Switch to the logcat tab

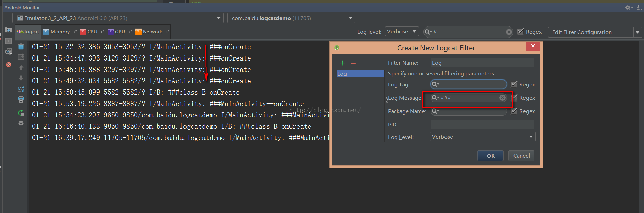28,32
